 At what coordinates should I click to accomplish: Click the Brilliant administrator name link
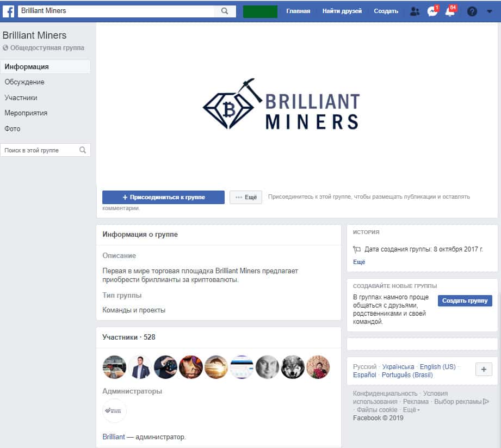coord(114,437)
